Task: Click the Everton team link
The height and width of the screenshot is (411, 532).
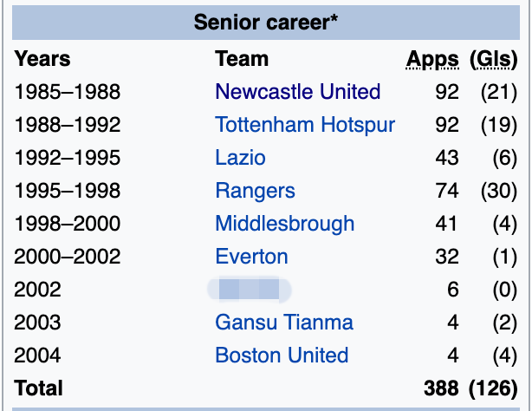Action: (x=251, y=257)
